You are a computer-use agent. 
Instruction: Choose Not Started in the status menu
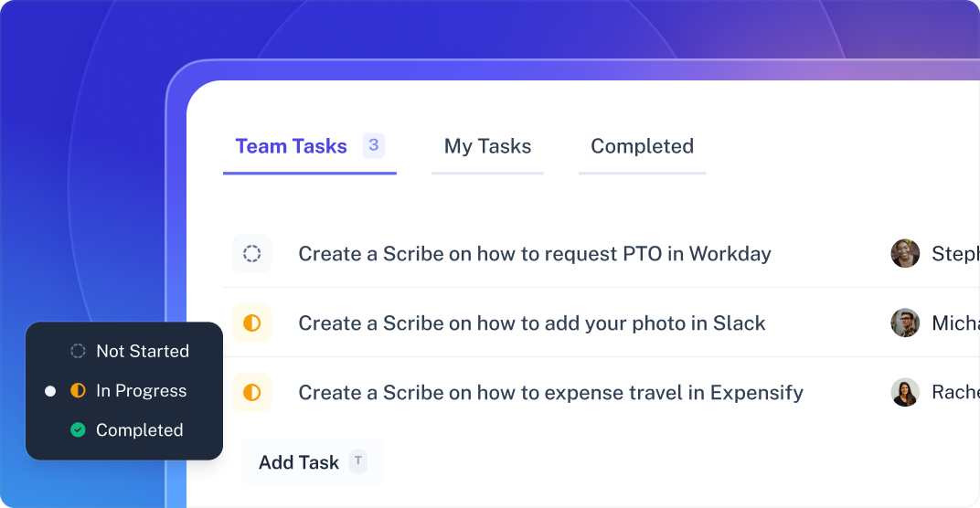click(x=130, y=351)
